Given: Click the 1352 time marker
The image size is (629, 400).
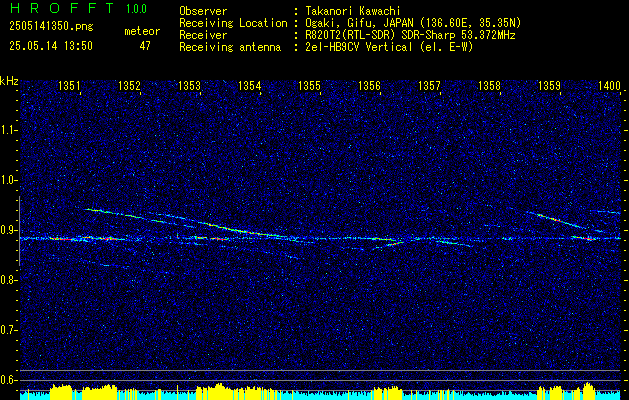Looking at the screenshot, I should point(129,85).
